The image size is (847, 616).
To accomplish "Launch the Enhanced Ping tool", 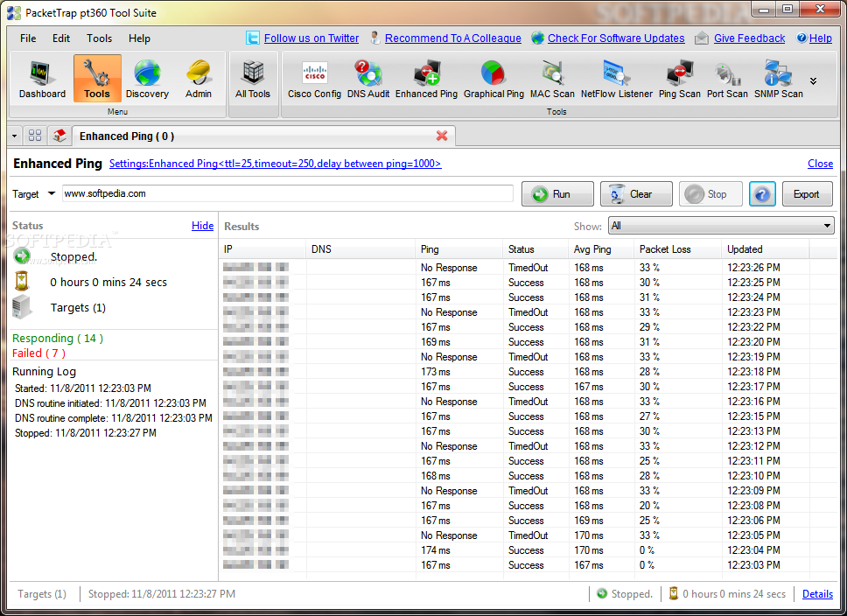I will tap(426, 80).
